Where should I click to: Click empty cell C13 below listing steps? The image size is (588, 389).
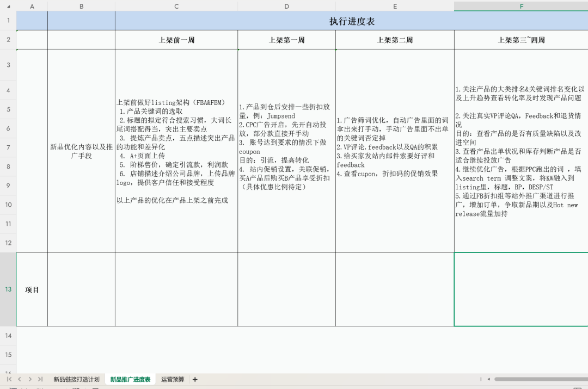point(176,289)
